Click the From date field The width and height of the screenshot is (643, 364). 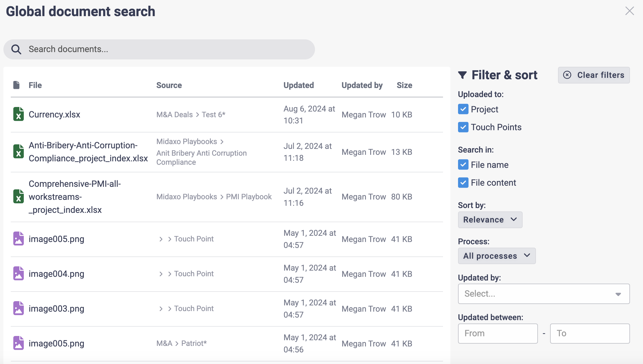point(498,333)
